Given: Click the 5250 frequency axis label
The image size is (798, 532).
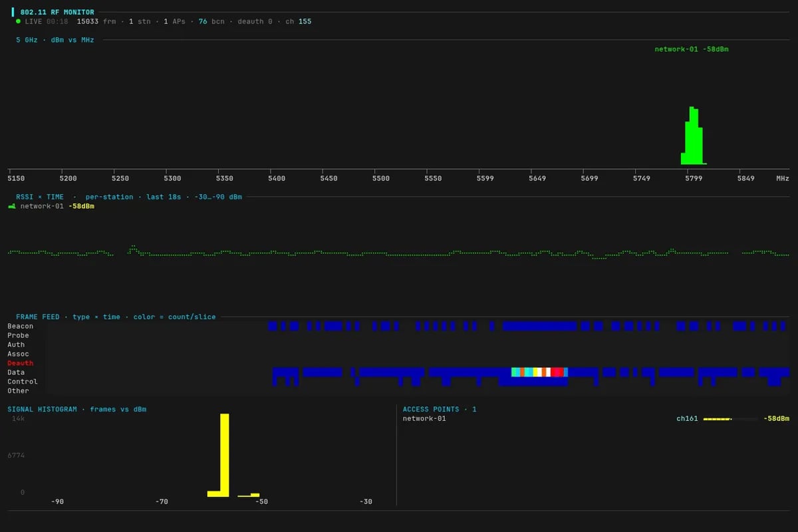Looking at the screenshot, I should click(120, 178).
